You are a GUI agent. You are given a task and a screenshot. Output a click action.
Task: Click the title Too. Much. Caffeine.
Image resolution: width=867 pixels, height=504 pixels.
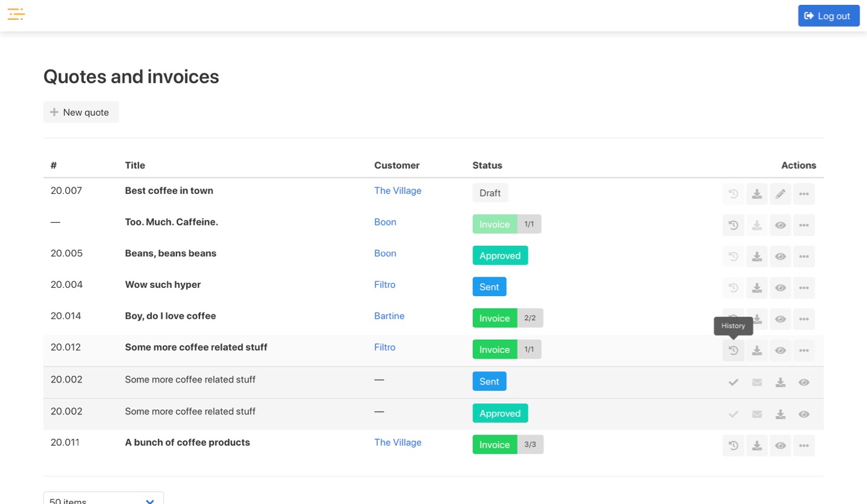tap(172, 222)
